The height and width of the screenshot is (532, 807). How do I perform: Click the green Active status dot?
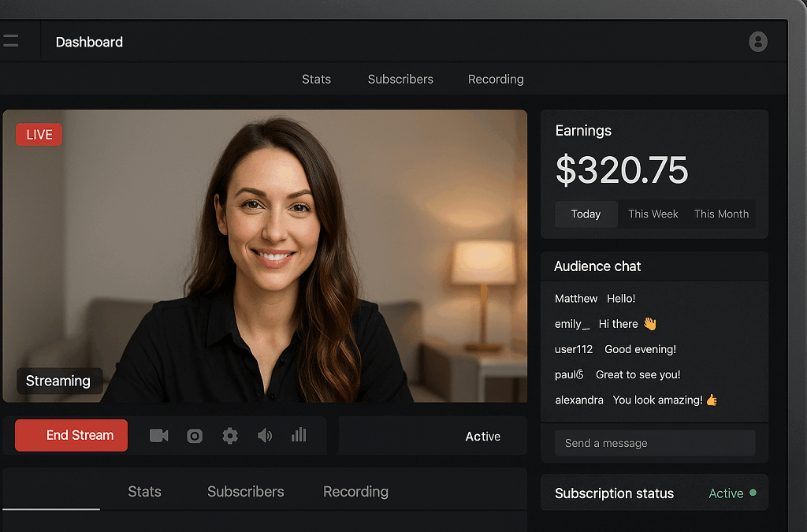(754, 493)
